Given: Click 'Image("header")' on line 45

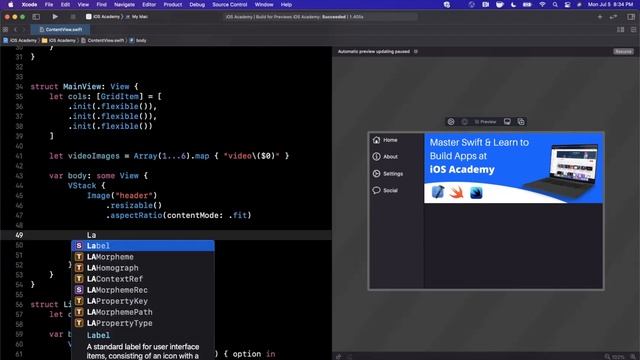Looking at the screenshot, I should [x=122, y=196].
